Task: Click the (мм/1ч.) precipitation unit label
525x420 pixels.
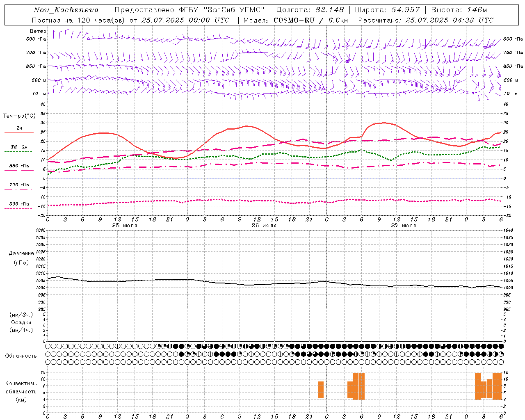Action: pyautogui.click(x=21, y=330)
